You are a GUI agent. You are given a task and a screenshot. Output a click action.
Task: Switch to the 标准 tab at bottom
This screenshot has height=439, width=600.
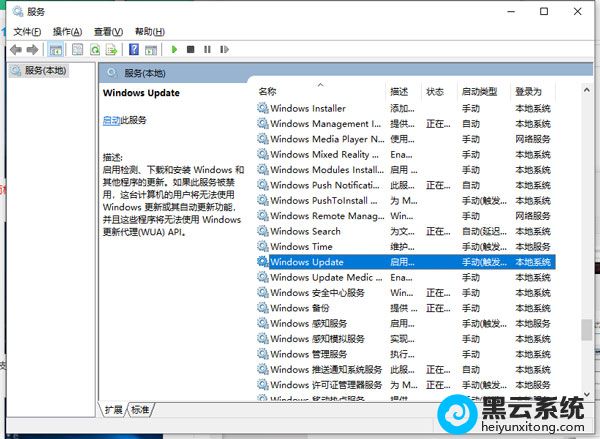coord(140,409)
